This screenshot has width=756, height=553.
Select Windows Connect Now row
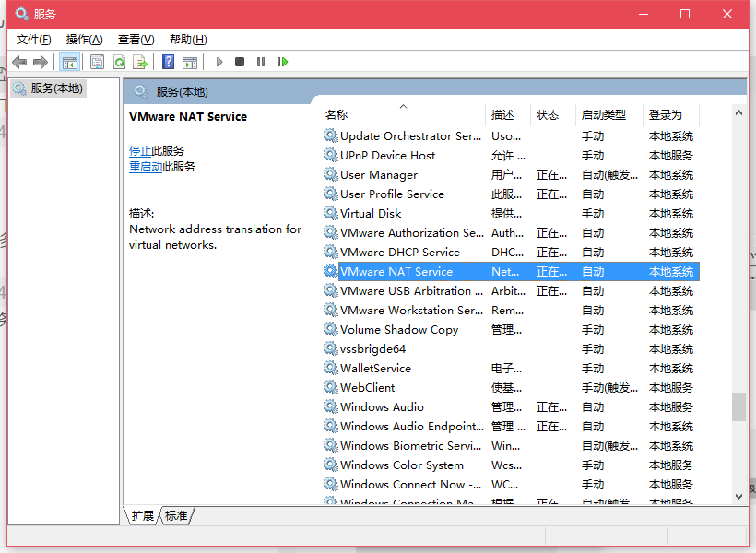(x=511, y=484)
